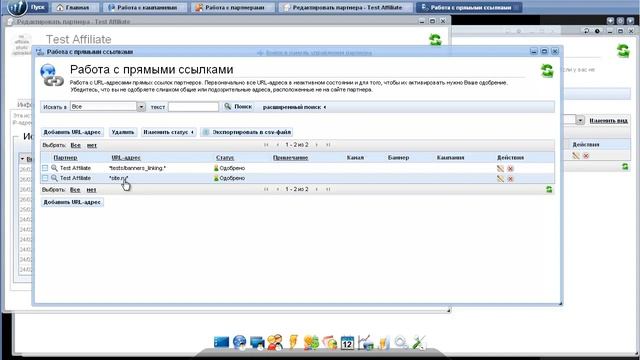Open the monitors with user dock icon
Screen dimensions: 640x360
coord(257,342)
